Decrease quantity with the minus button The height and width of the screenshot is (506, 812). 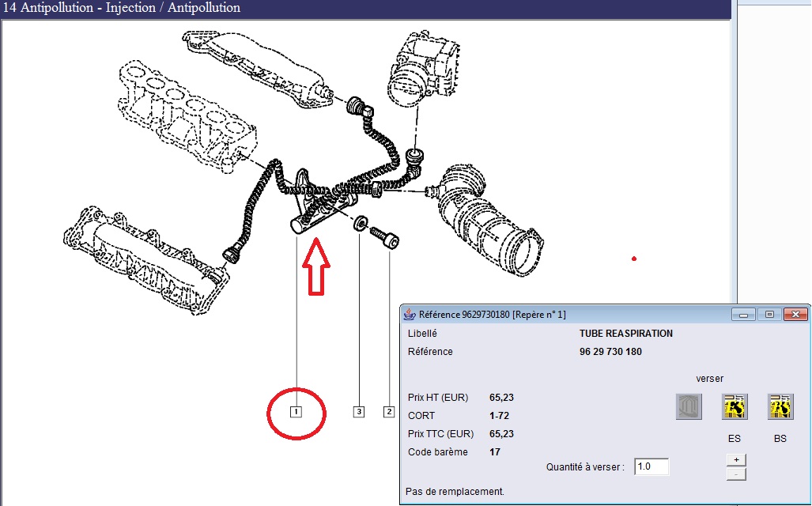tap(736, 474)
